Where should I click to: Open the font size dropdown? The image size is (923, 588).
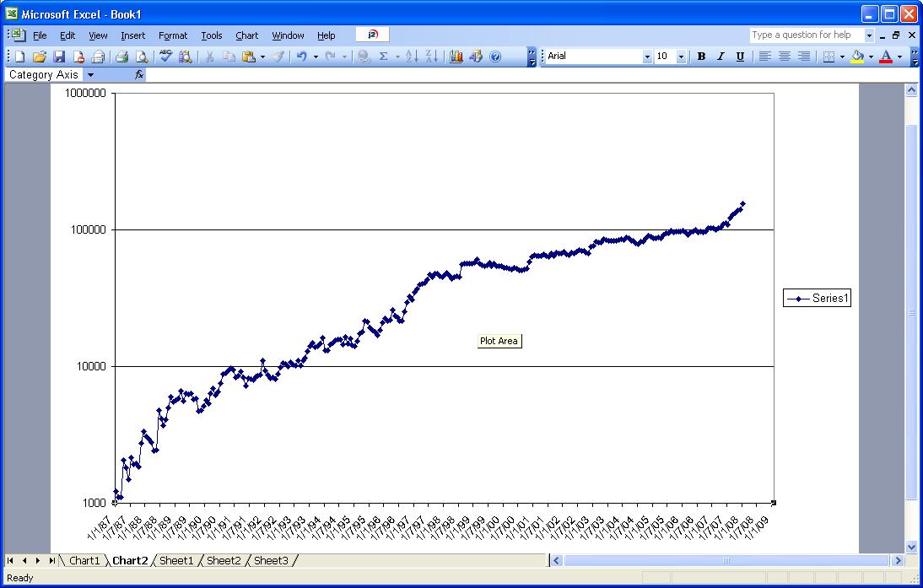click(681, 57)
